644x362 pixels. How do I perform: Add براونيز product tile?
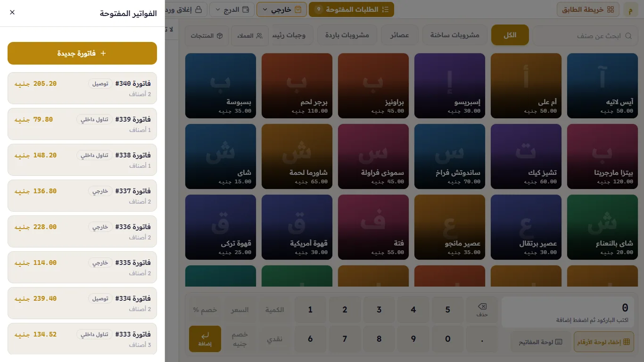tap(373, 86)
